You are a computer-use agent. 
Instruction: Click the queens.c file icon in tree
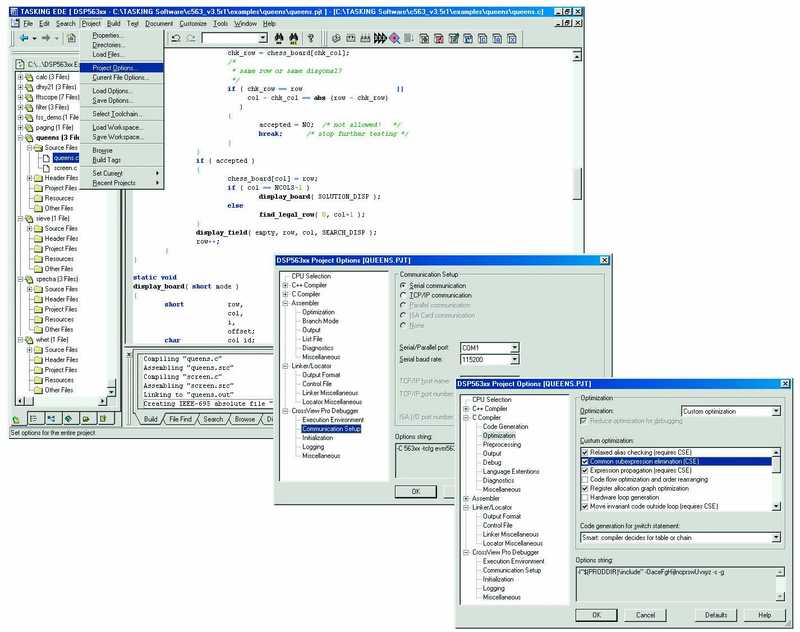click(x=45, y=158)
